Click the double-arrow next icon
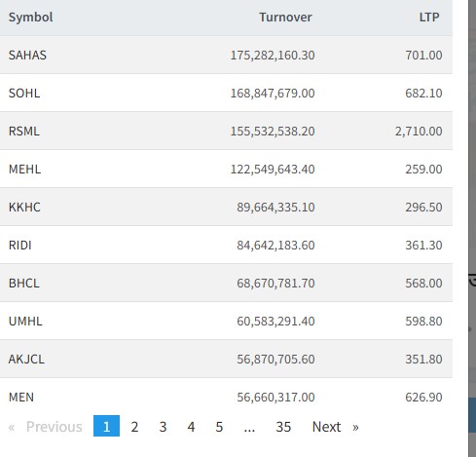 click(356, 427)
